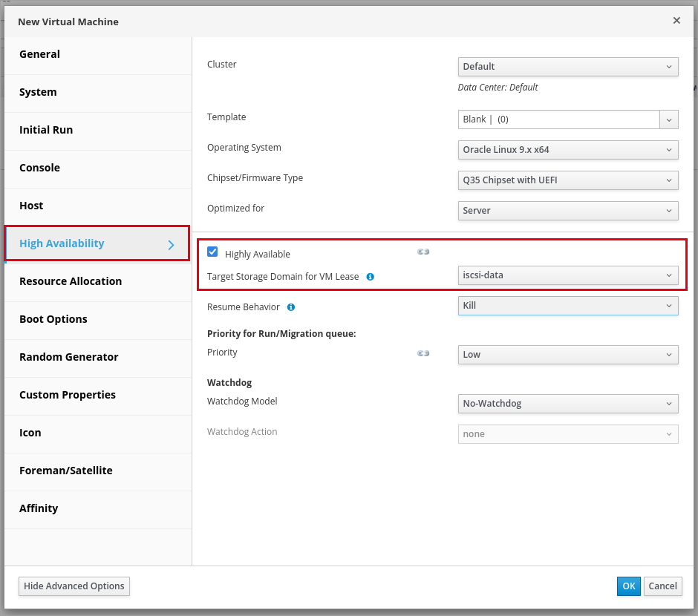Viewport: 698px width, 616px height.
Task: Open the Operating System dropdown
Action: click(x=568, y=150)
